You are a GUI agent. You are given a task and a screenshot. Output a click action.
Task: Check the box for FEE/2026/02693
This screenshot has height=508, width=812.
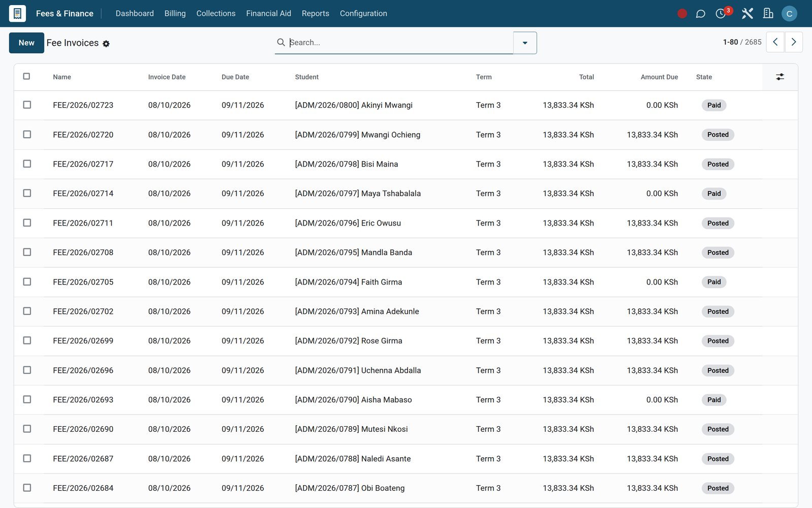coord(27,399)
